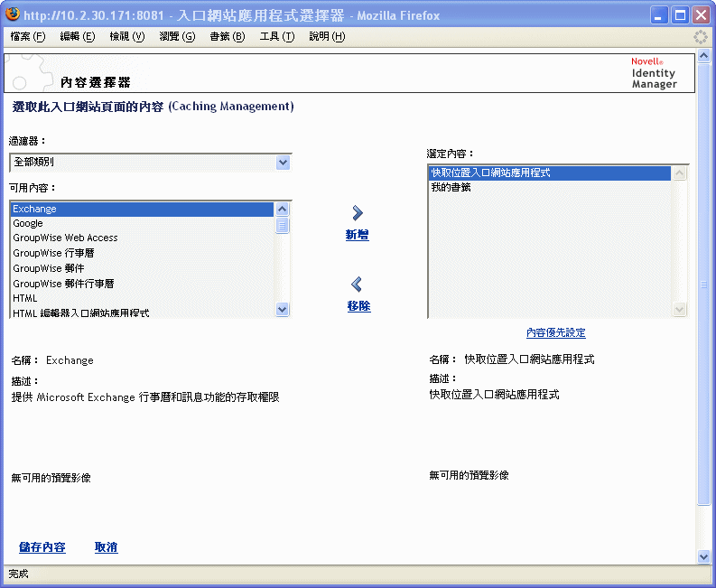Open the 瀏覽 (G) menu
Viewport: 716px width, 588px height.
click(x=177, y=36)
